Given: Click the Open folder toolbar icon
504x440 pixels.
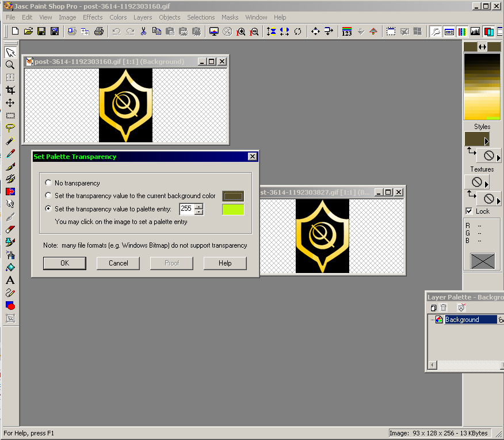Looking at the screenshot, I should pyautogui.click(x=28, y=31).
